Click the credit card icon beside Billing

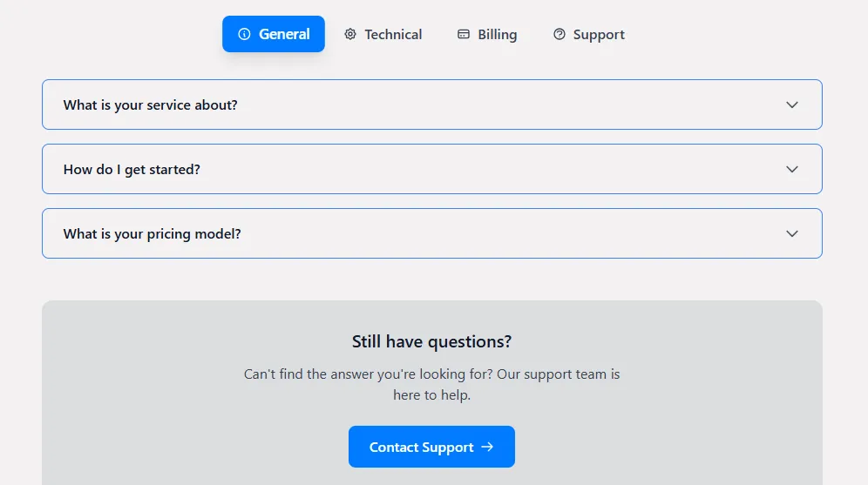(x=464, y=34)
